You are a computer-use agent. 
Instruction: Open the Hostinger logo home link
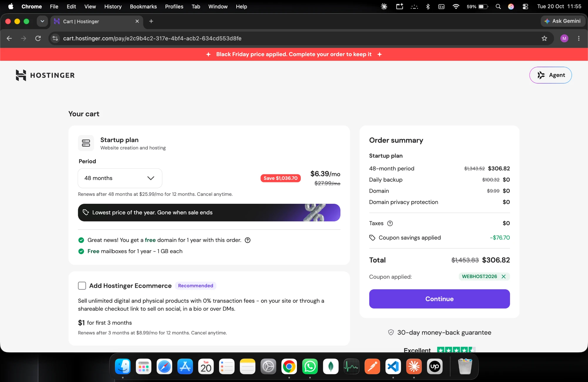tap(45, 75)
